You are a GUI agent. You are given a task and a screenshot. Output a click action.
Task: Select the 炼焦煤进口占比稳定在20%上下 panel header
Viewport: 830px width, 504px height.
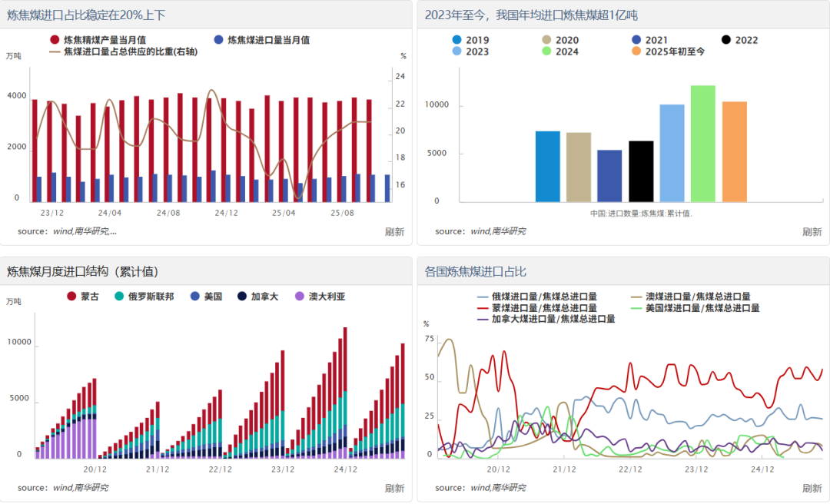pos(86,15)
